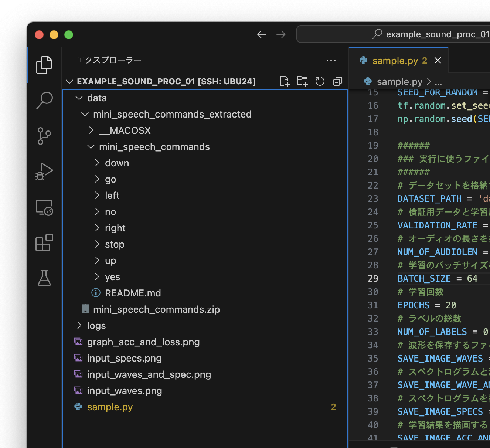Refresh the explorer file tree
Screen dimensions: 490x448
(x=320, y=81)
